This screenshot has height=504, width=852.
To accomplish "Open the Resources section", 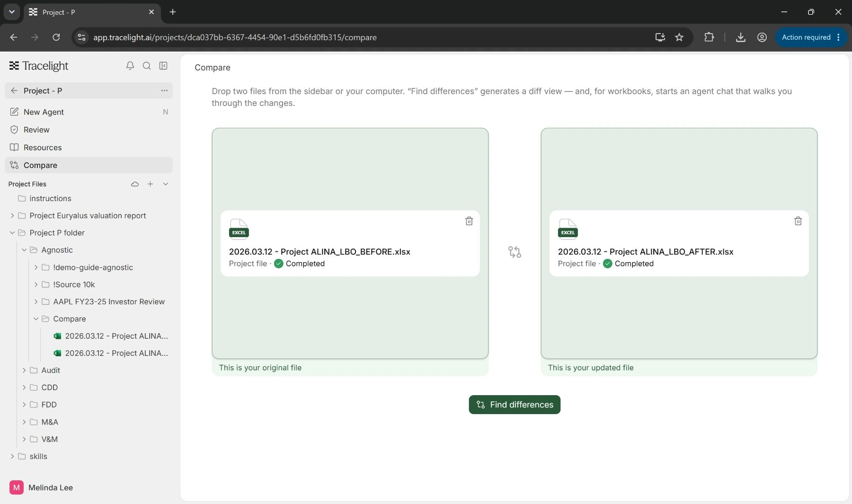I will pos(89,148).
